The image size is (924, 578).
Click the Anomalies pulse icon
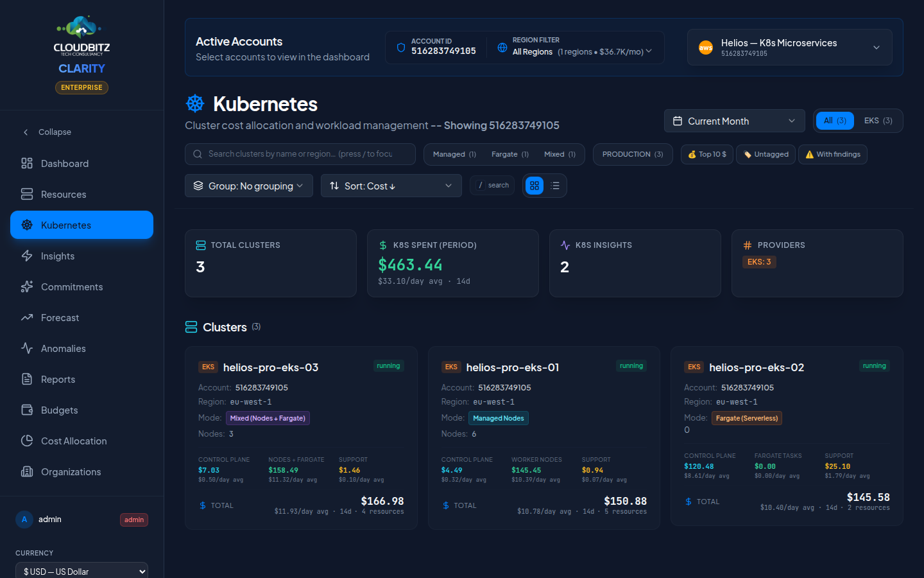point(27,348)
